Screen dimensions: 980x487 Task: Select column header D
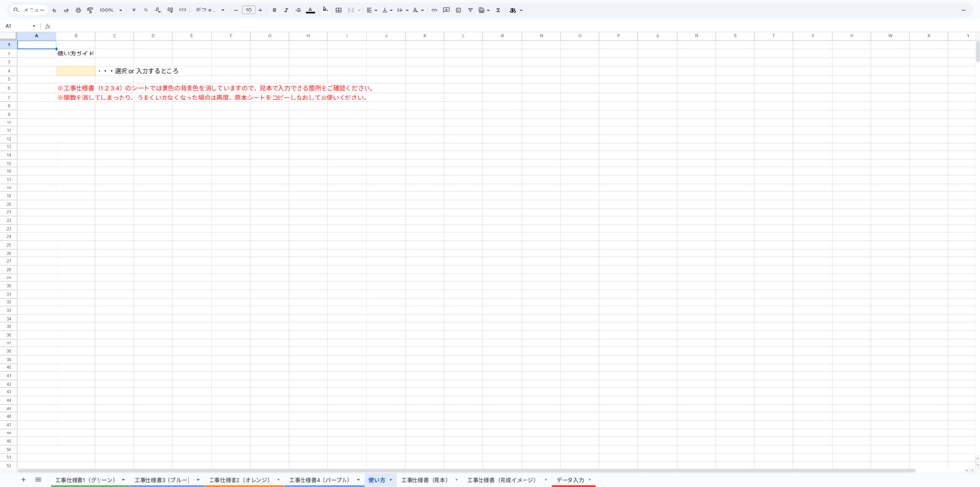point(153,36)
